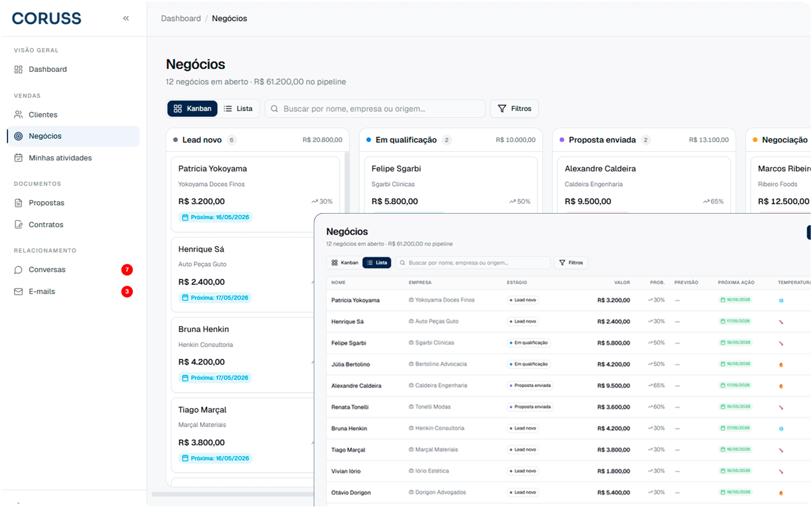This screenshot has width=812, height=508.
Task: Switch to Kanban view in main toolbar
Action: click(x=192, y=109)
